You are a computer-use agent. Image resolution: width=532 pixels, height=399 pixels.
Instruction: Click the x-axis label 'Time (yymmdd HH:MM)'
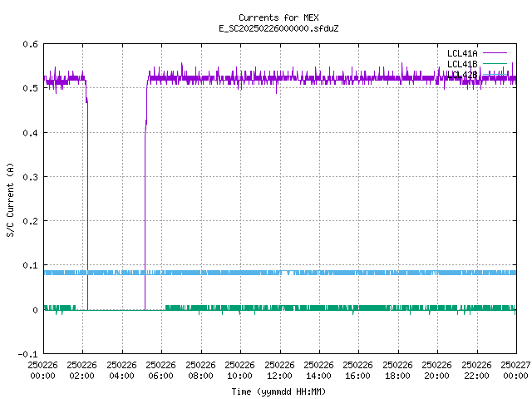tap(278, 392)
